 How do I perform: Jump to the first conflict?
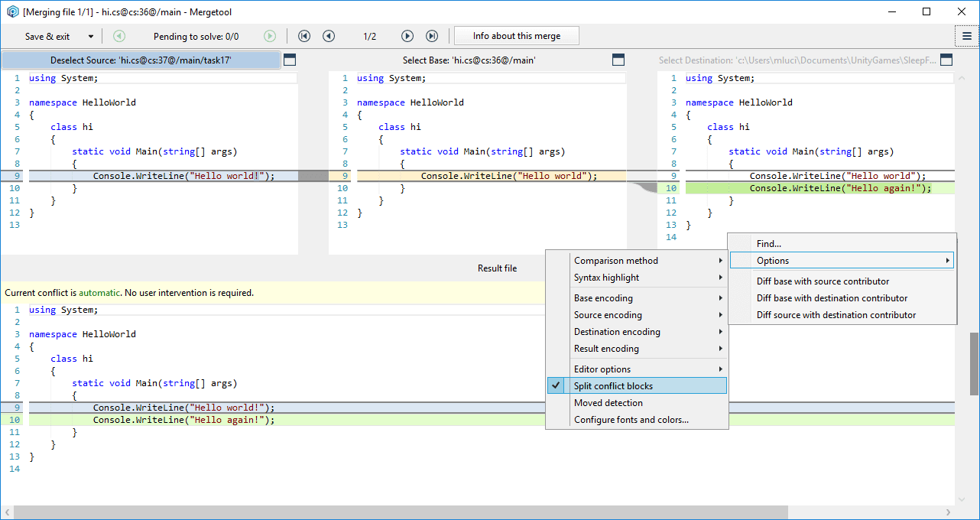coord(304,36)
